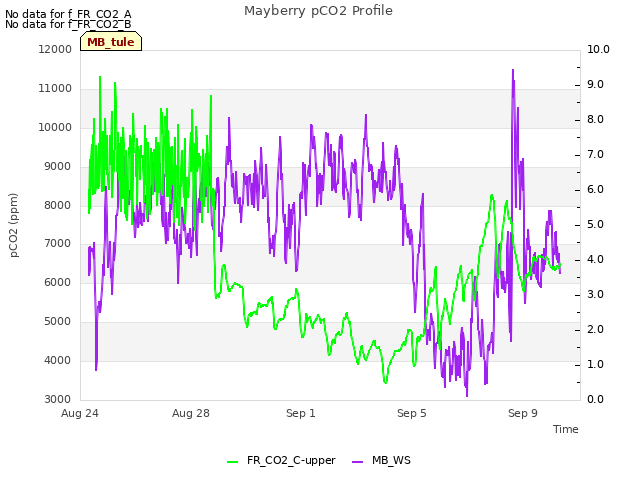
Task: Click the 7.0 right axis value
Action: 596,155
